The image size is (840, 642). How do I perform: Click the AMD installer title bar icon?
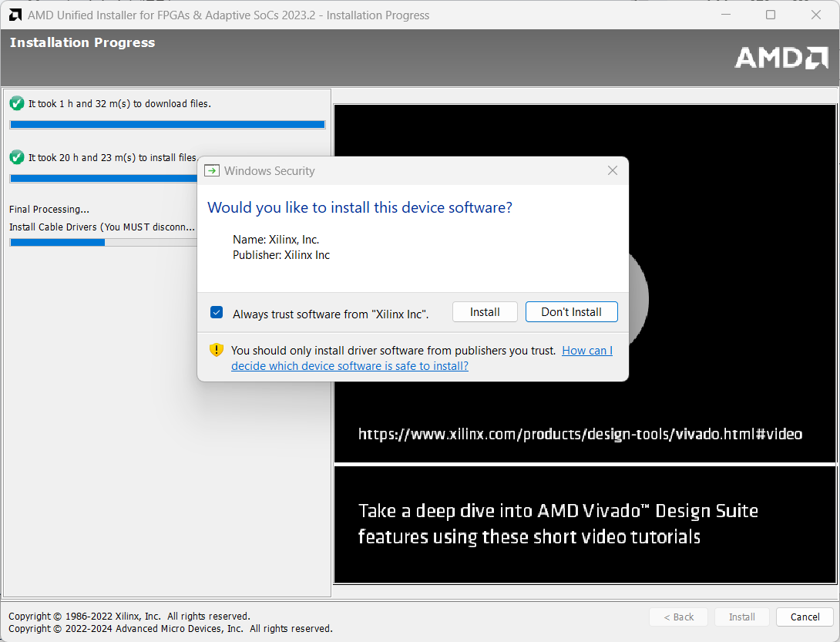point(15,15)
